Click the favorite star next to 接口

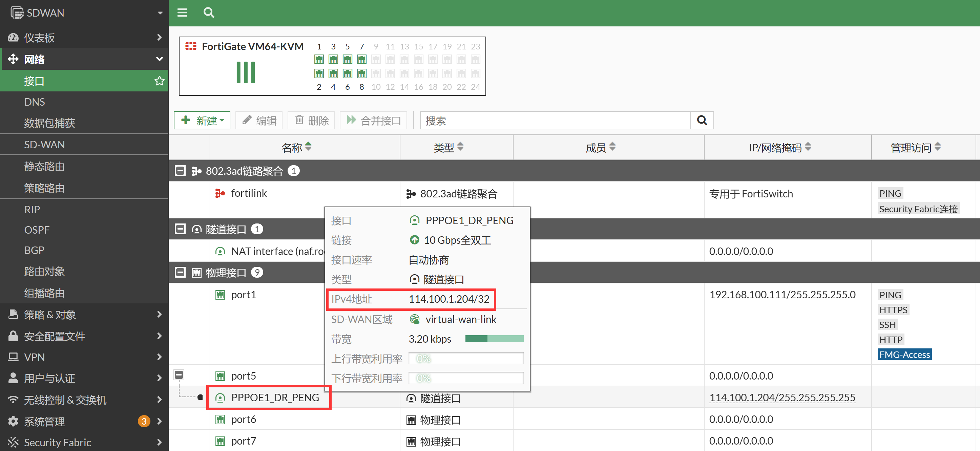(x=160, y=81)
